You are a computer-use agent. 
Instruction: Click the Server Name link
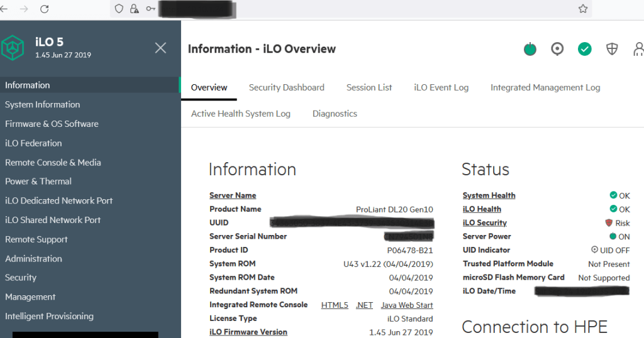[x=233, y=195]
